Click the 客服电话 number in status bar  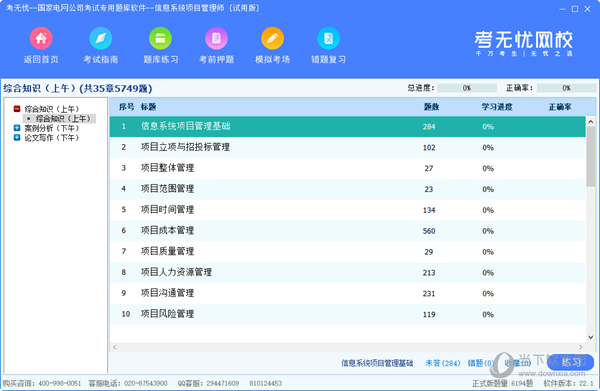pos(145,383)
